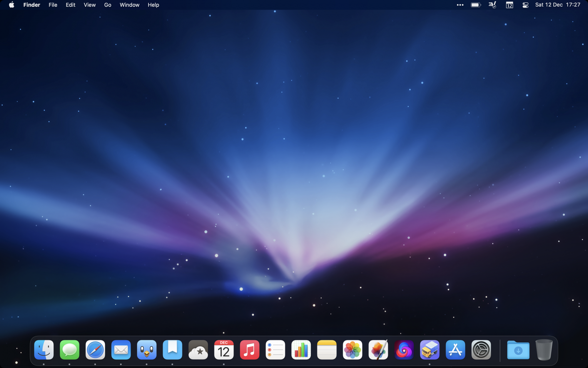Open Reminders app in Dock
Screen dimensions: 588x368
275,350
